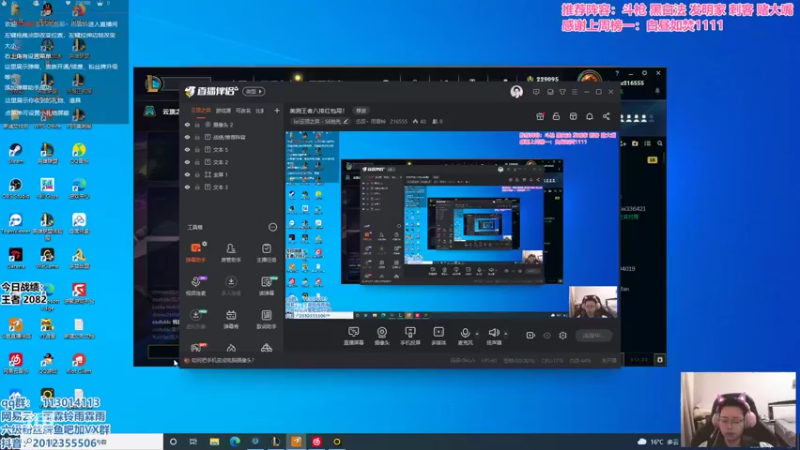Image resolution: width=800 pixels, height=450 pixels.
Task: Click the 修改 button beside the stream title
Action: click(x=361, y=111)
